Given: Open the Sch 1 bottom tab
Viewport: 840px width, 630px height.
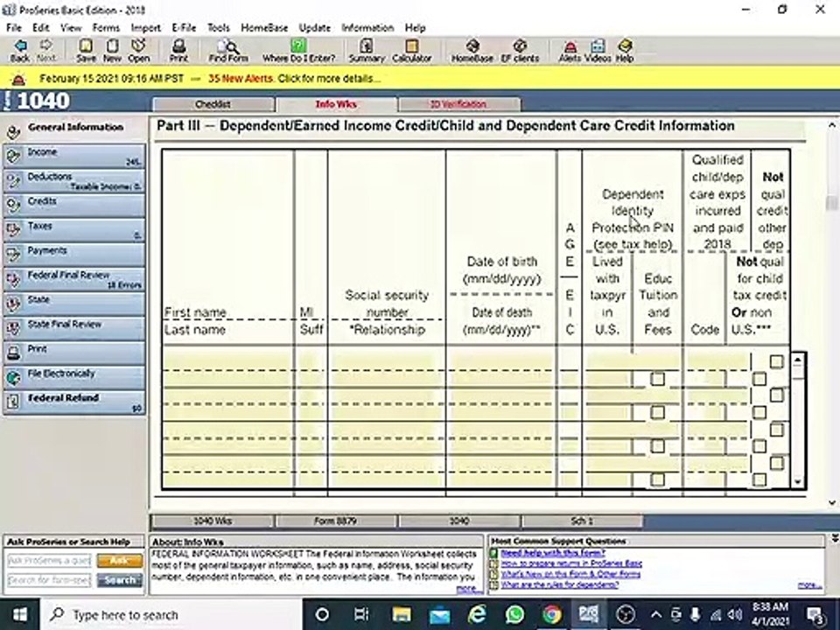Looking at the screenshot, I should pos(582,521).
